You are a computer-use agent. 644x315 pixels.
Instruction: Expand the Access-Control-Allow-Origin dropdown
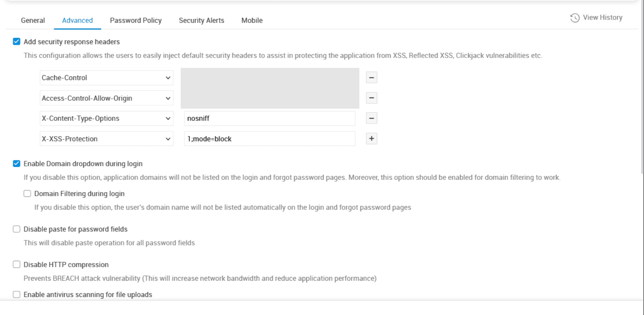pos(106,98)
